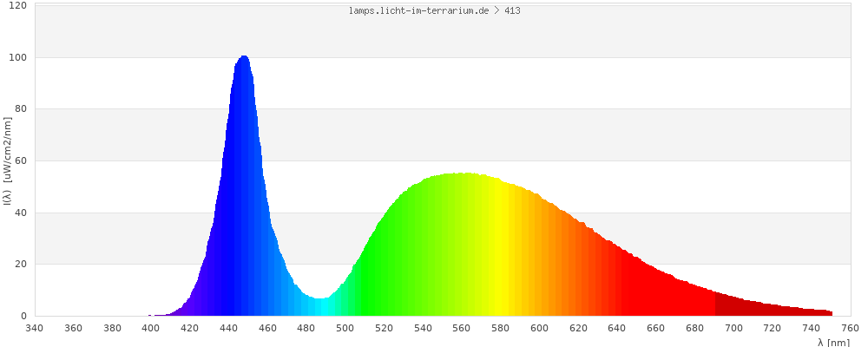Click the 20 tick label on y-axis
Image resolution: width=868 pixels, height=347 pixels.
coord(20,265)
